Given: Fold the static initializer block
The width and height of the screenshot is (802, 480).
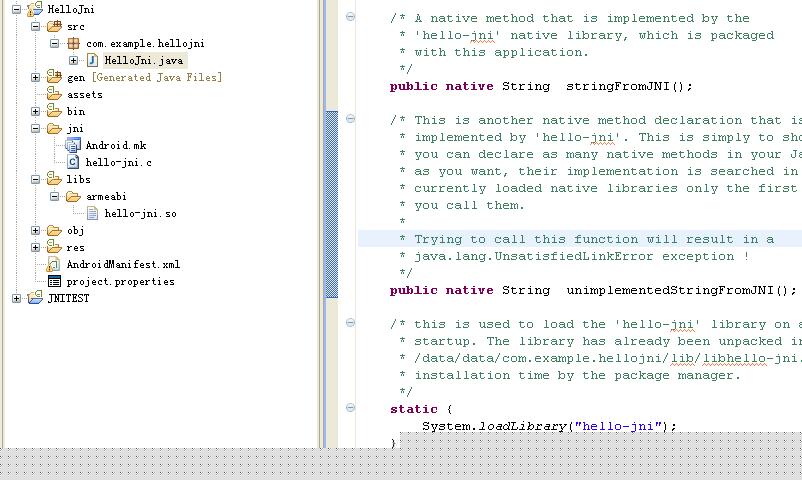Looking at the screenshot, I should (350, 407).
